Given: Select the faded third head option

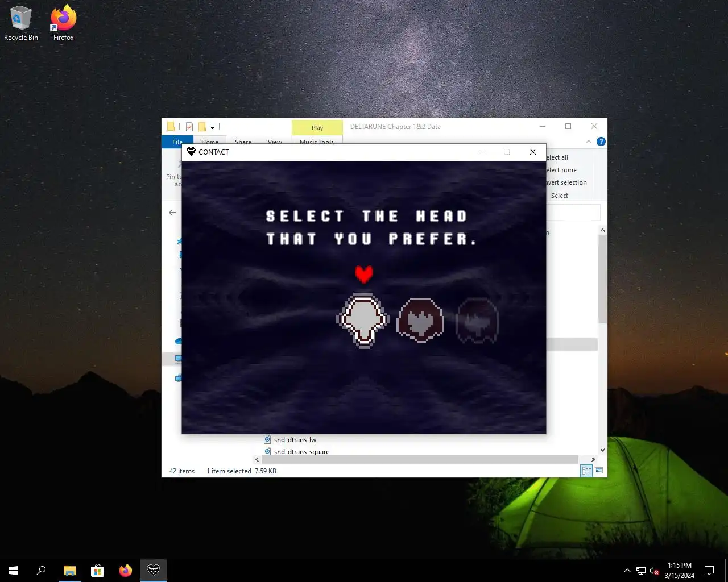Looking at the screenshot, I should [x=477, y=321].
